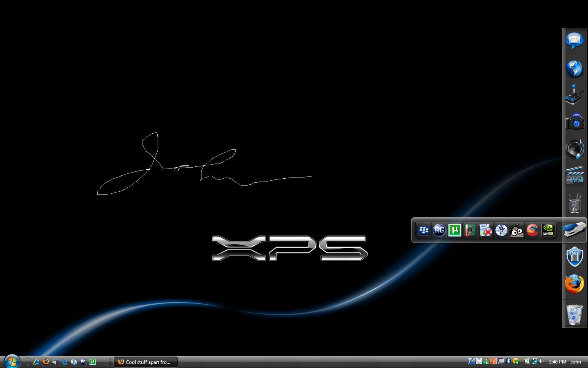Open the pencil cup dock icon
This screenshot has height=368, width=588.
(575, 203)
